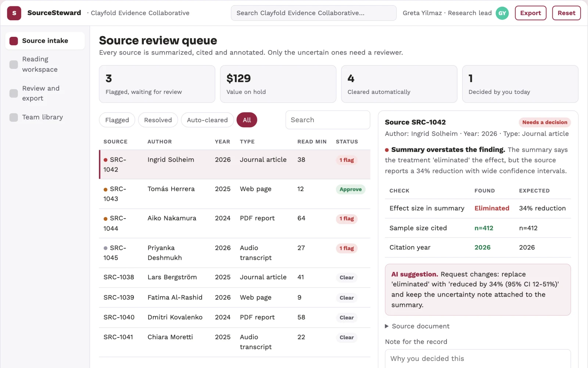
Task: Select the SRC-1040 row
Action: tap(234, 317)
